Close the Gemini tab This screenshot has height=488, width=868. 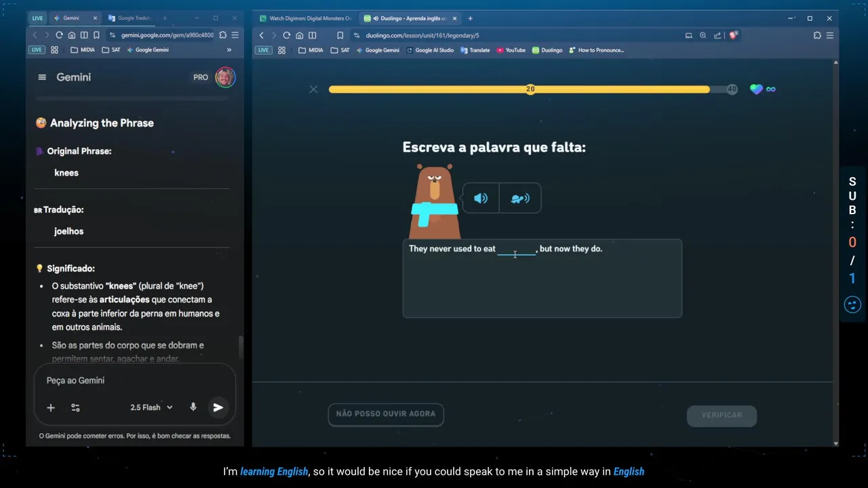[x=95, y=18]
